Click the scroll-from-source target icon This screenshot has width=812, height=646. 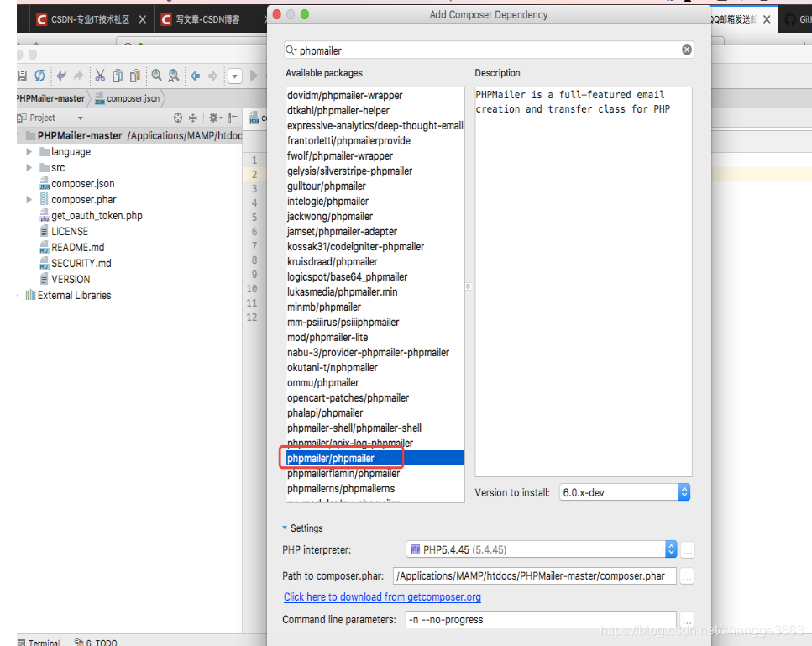(x=178, y=118)
